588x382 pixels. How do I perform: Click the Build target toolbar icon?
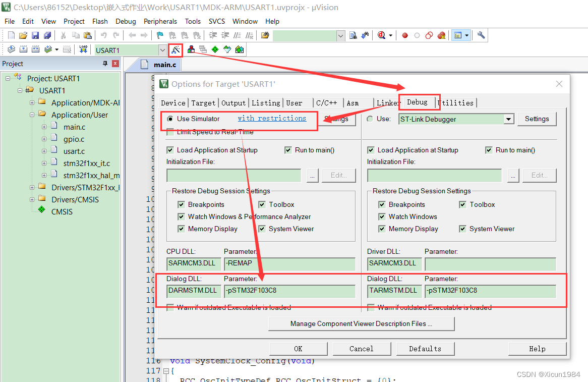coord(23,49)
